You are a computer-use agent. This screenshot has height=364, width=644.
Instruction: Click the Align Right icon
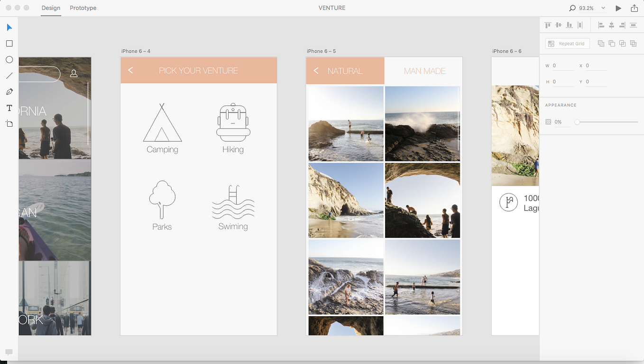[x=622, y=25]
